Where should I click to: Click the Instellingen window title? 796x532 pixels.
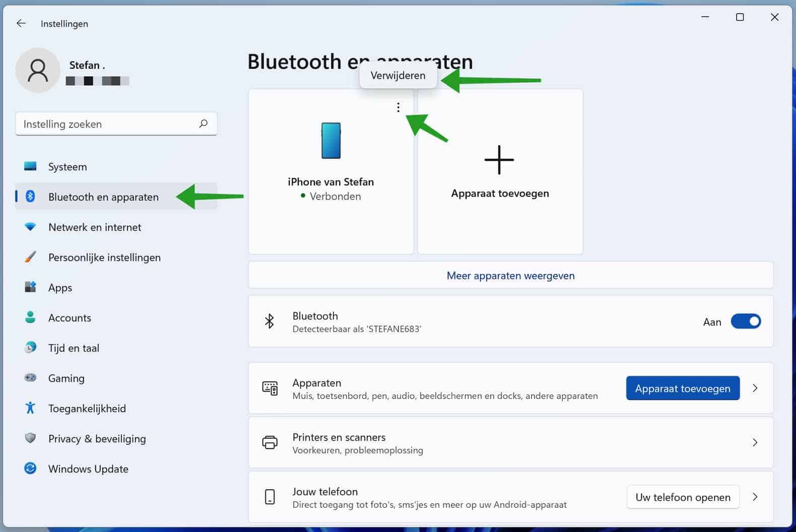tap(64, 24)
